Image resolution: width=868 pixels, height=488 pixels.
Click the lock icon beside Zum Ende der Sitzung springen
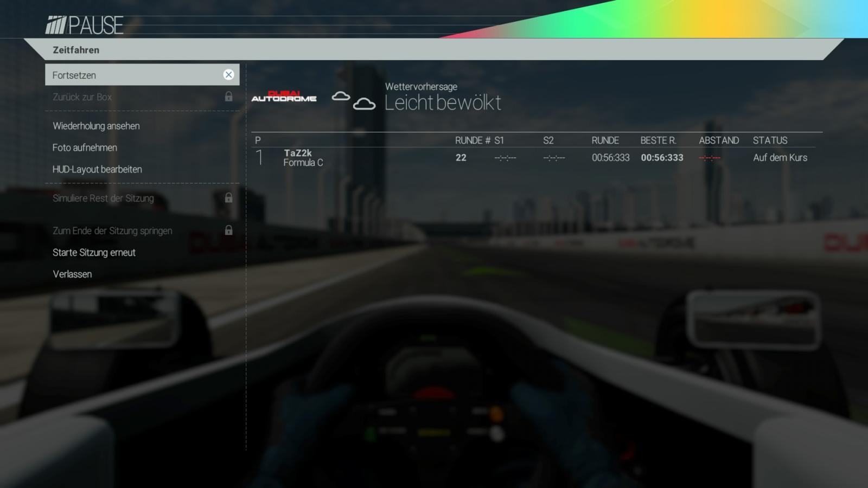click(228, 230)
